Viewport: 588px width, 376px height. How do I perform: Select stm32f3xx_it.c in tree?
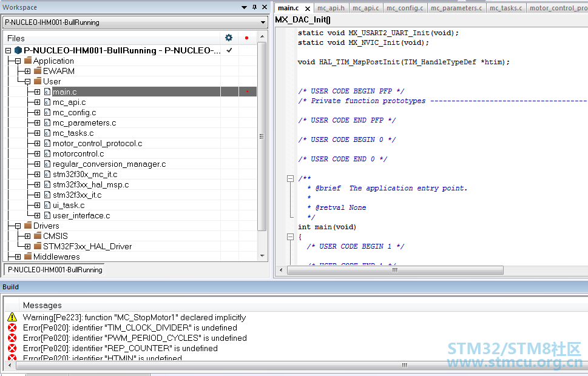(x=77, y=195)
